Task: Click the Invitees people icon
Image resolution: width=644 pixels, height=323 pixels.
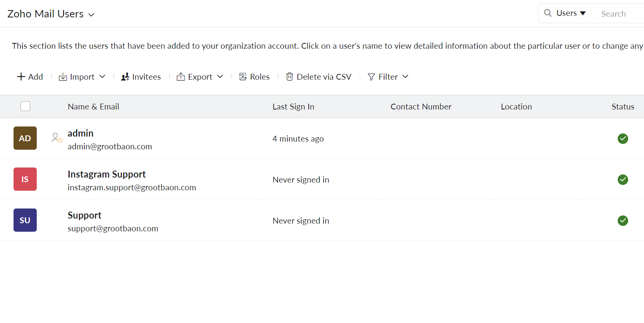Action: (x=125, y=77)
